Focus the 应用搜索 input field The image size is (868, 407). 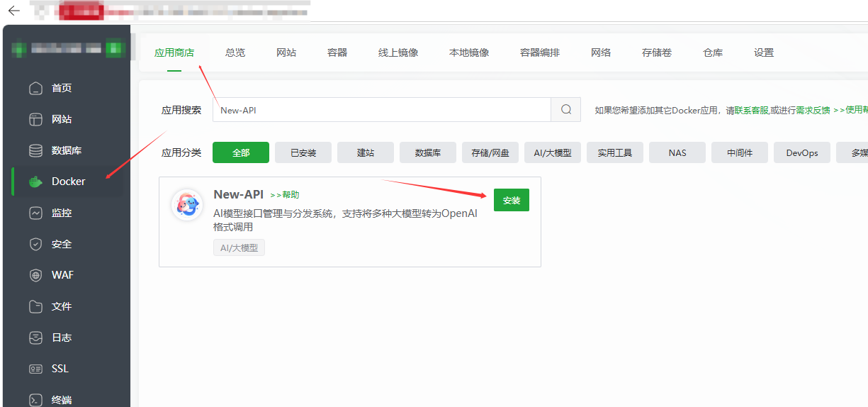click(x=382, y=110)
